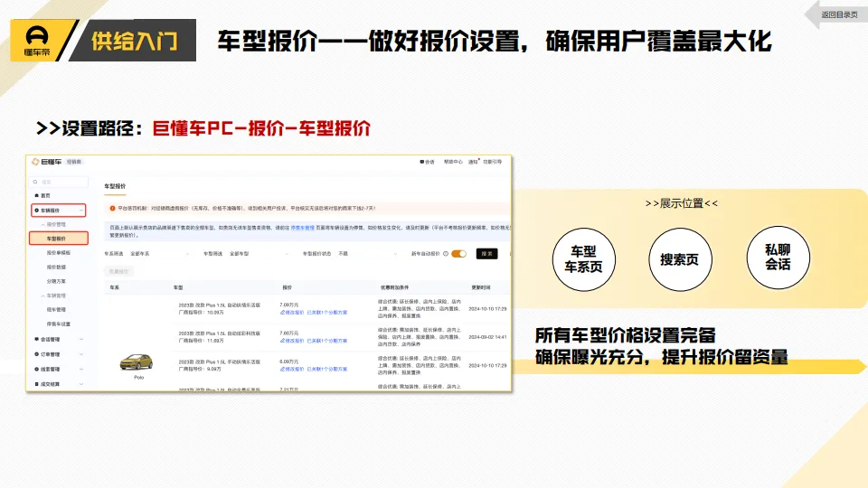Click the 巨懂车 logo in the app header
The width and height of the screenshot is (868, 488).
point(46,162)
